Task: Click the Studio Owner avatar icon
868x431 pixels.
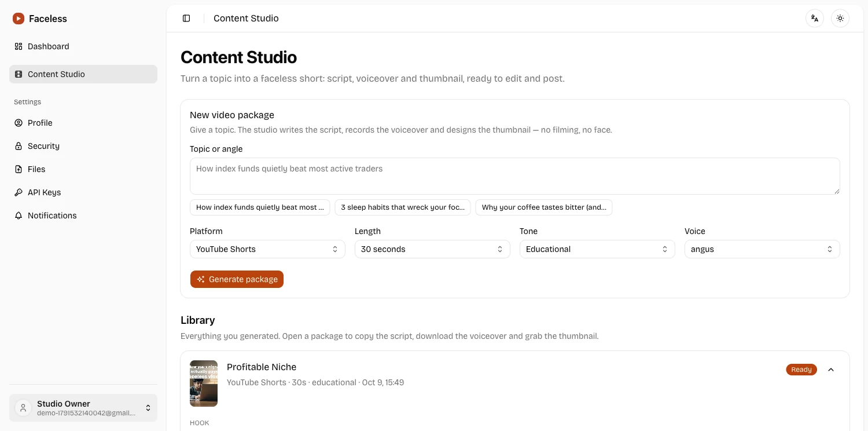Action: point(23,408)
